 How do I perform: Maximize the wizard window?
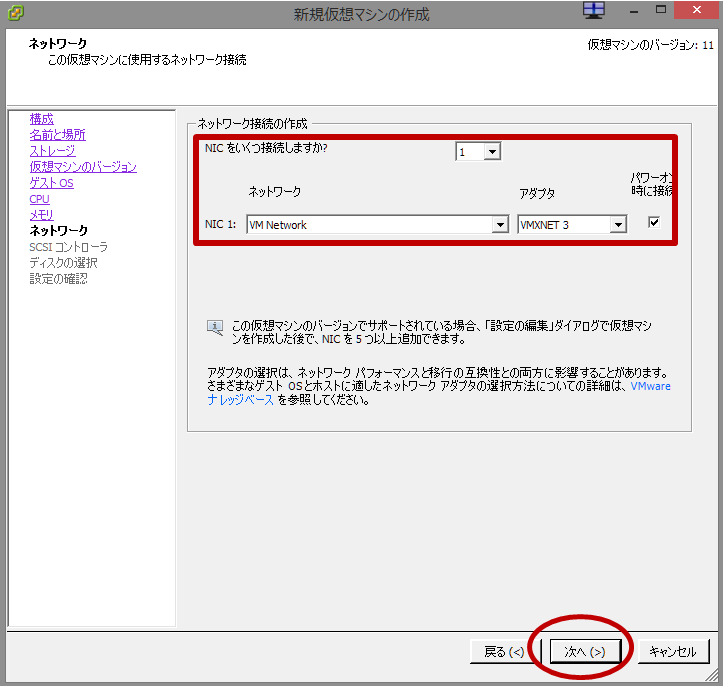[x=661, y=10]
